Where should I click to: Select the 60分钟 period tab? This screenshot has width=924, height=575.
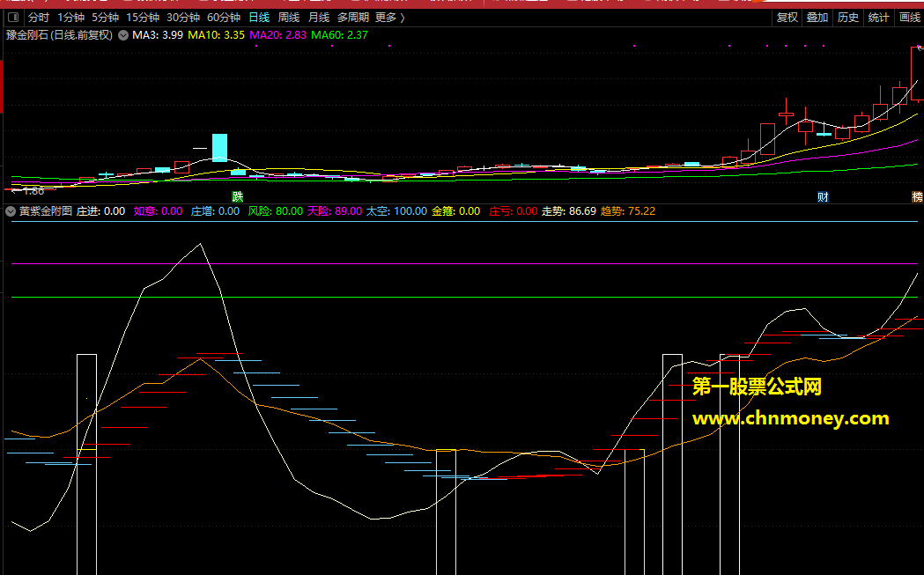[x=224, y=18]
